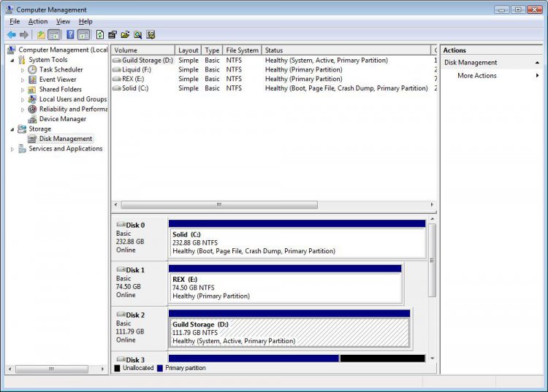Expand Reliability and Performance arrow
548x392 pixels.
pos(23,109)
